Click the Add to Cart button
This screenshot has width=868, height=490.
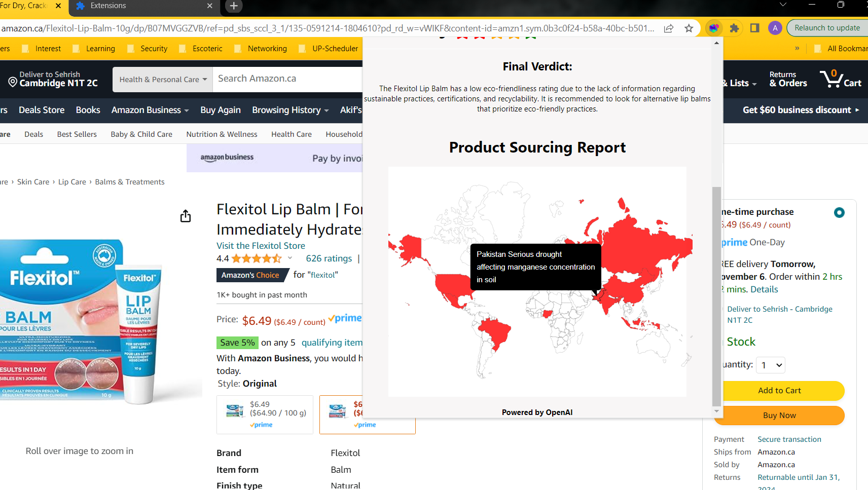pos(779,391)
